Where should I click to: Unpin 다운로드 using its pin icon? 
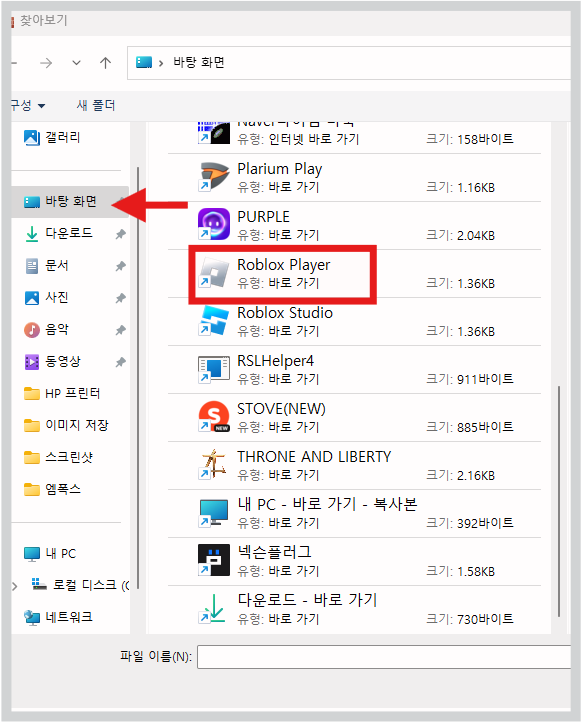(121, 234)
